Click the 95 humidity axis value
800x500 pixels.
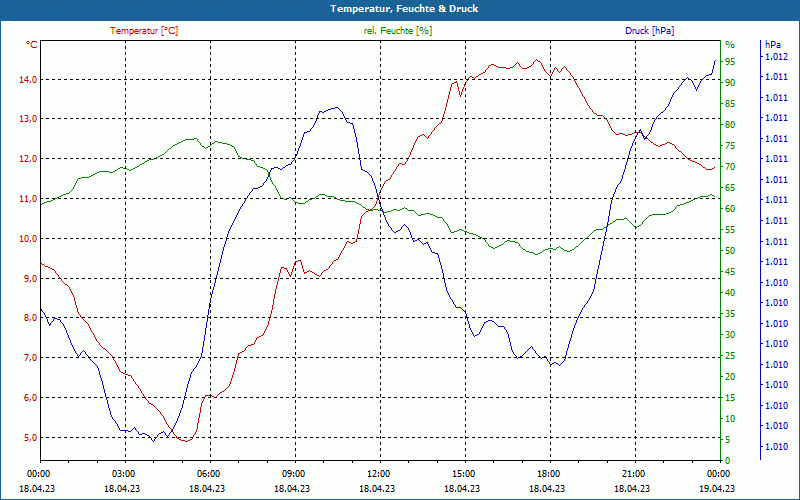(730, 61)
